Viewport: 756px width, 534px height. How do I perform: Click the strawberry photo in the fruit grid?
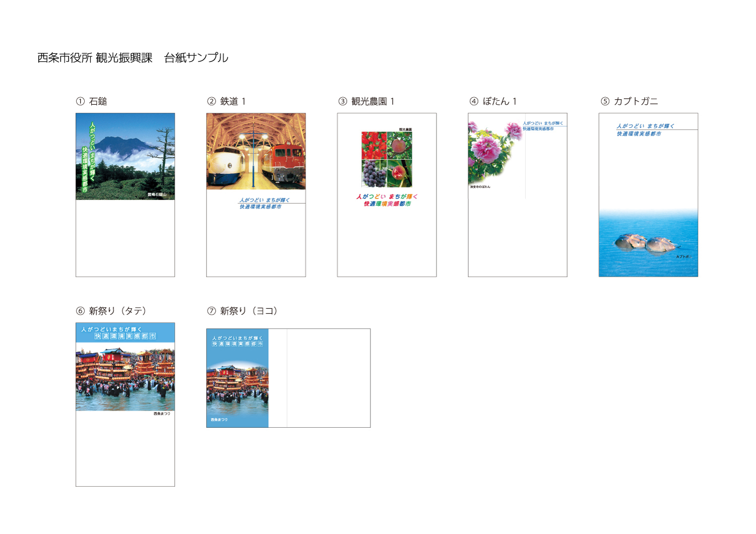click(373, 146)
